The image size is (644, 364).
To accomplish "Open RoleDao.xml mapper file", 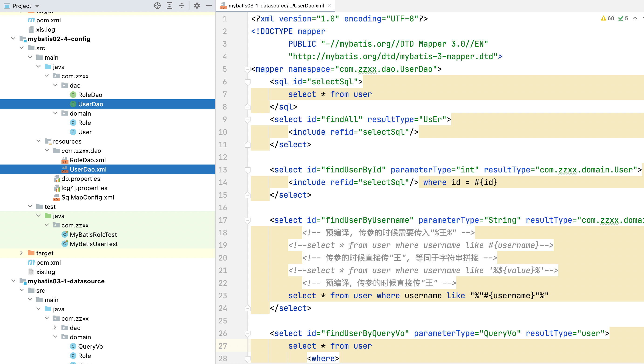I will coord(88,160).
